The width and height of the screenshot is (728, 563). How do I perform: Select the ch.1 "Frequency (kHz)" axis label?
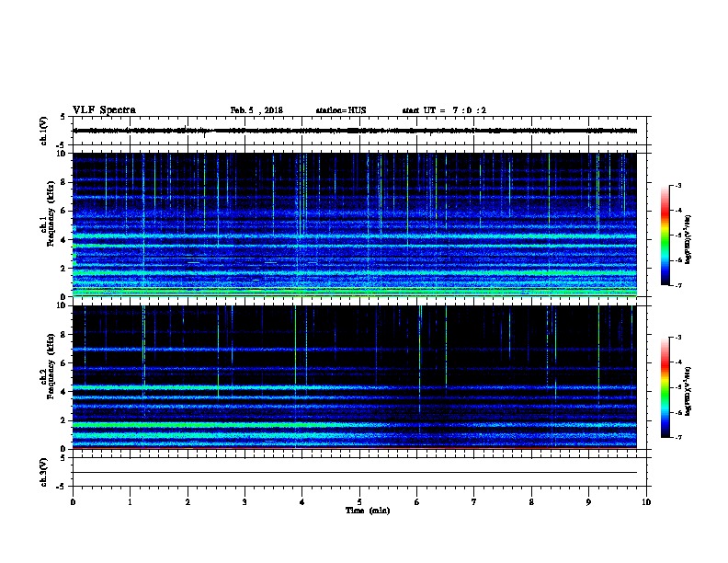tap(51, 213)
